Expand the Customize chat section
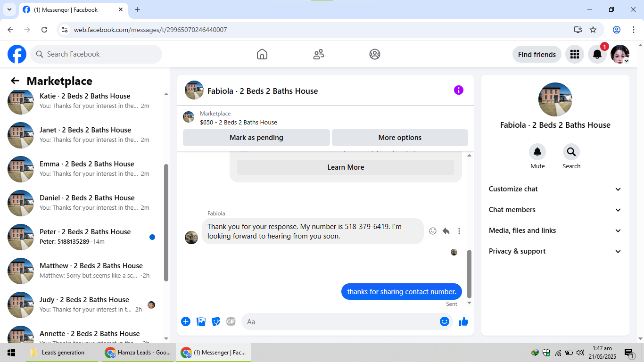644x362 pixels. point(555,189)
